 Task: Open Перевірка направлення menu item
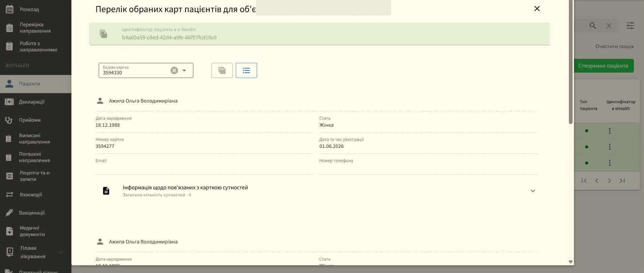click(x=36, y=28)
